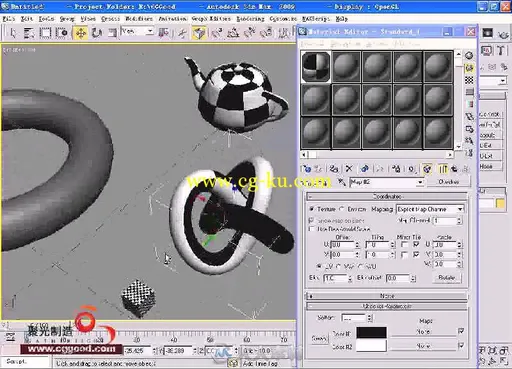The height and width of the screenshot is (369, 512).
Task: Open Select by Name list tool
Action: tap(29, 33)
